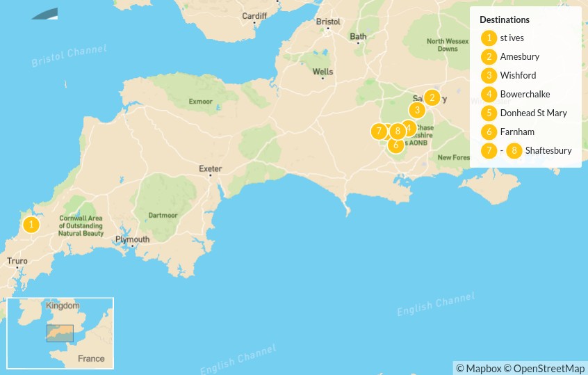This screenshot has width=588, height=375.
Task: Select legend marker 5 Donhead St Mary
Action: (x=489, y=113)
